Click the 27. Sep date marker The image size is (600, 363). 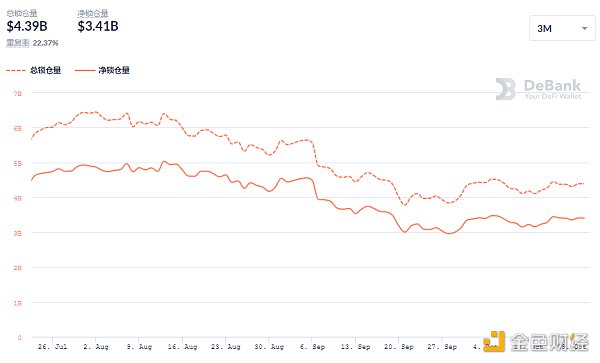point(442,347)
